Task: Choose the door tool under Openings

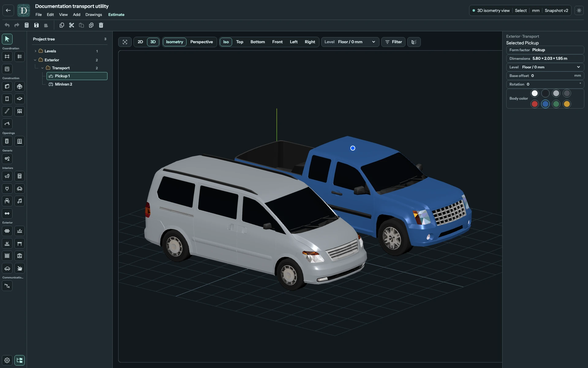Action: pyautogui.click(x=7, y=141)
